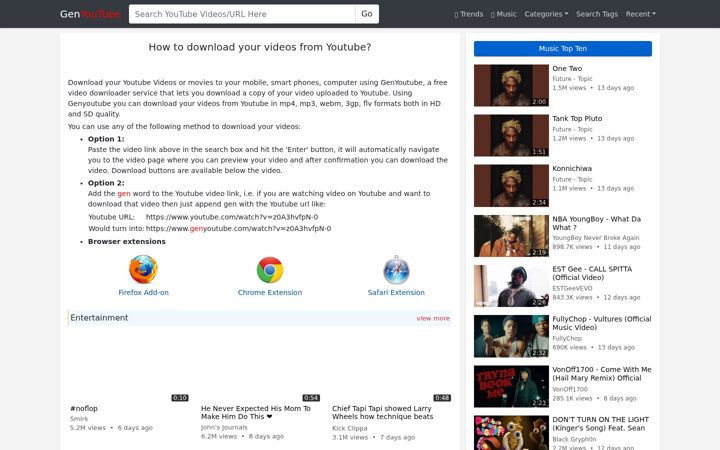Open FullyChop Vultures video thumbnail

(511, 336)
